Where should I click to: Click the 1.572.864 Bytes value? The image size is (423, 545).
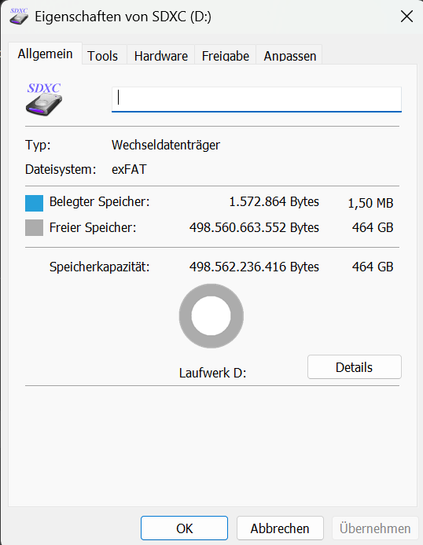[274, 202]
